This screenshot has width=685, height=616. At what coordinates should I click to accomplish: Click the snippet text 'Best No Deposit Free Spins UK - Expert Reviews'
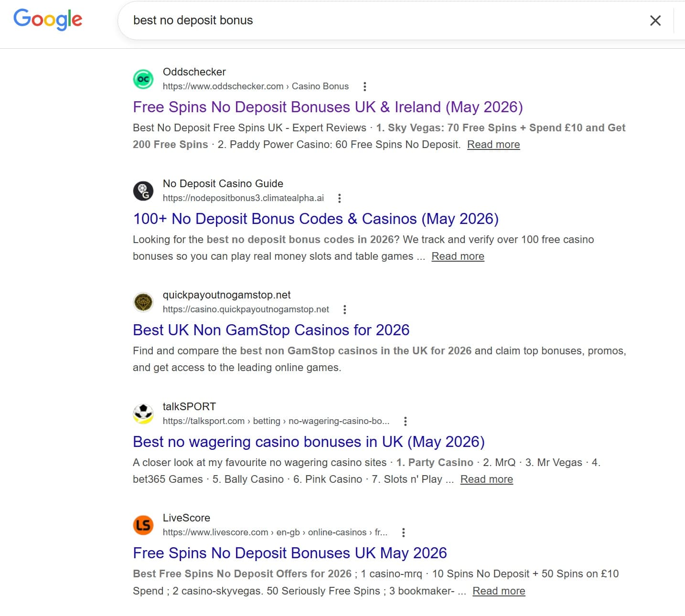click(x=249, y=128)
